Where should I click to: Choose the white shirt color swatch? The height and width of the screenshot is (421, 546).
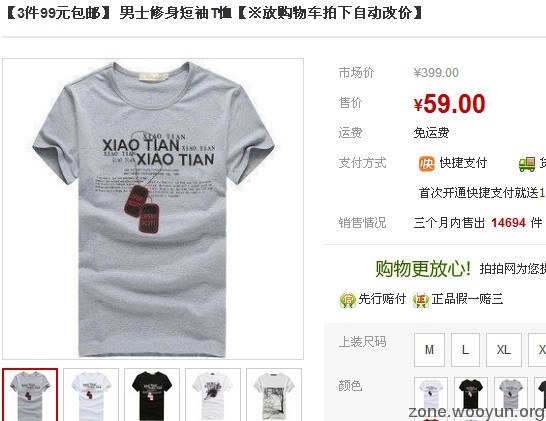pos(431,394)
